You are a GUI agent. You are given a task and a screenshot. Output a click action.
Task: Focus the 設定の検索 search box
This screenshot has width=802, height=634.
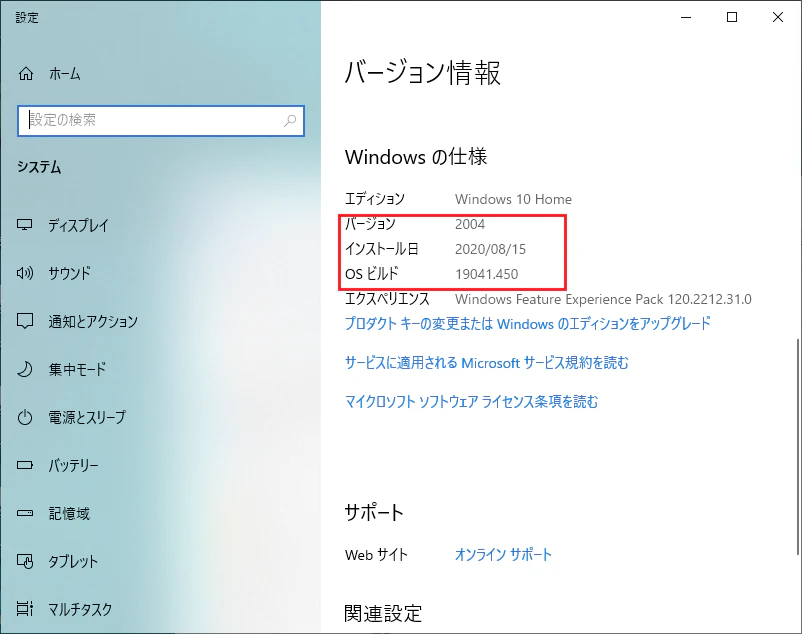[x=161, y=121]
